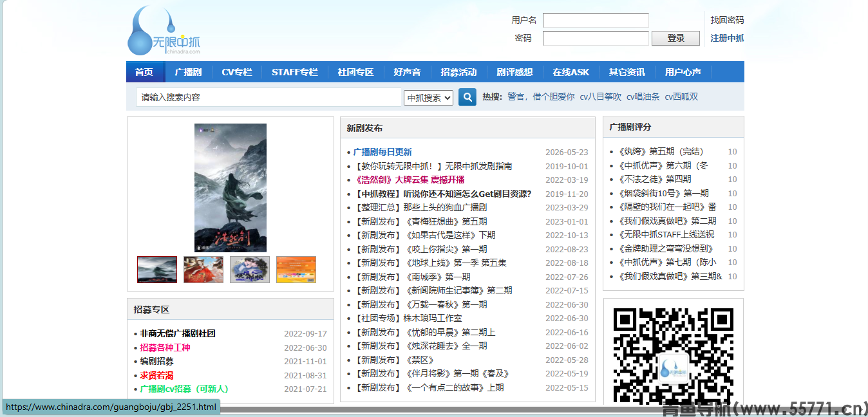
Task: Open the 用户心声 navigation tab
Action: [683, 72]
